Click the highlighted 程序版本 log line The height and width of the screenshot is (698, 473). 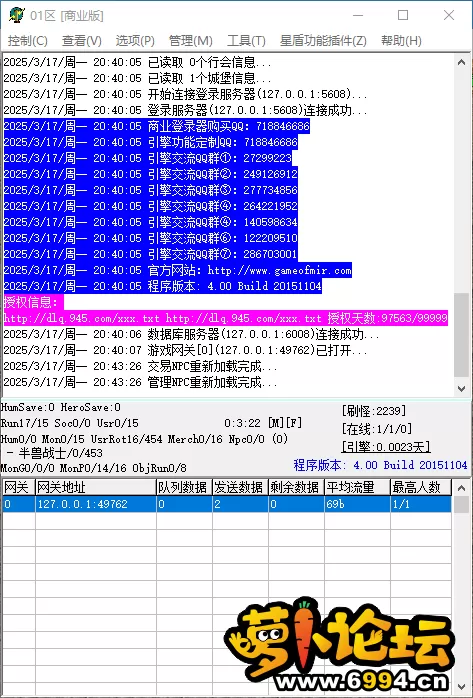tap(162, 287)
